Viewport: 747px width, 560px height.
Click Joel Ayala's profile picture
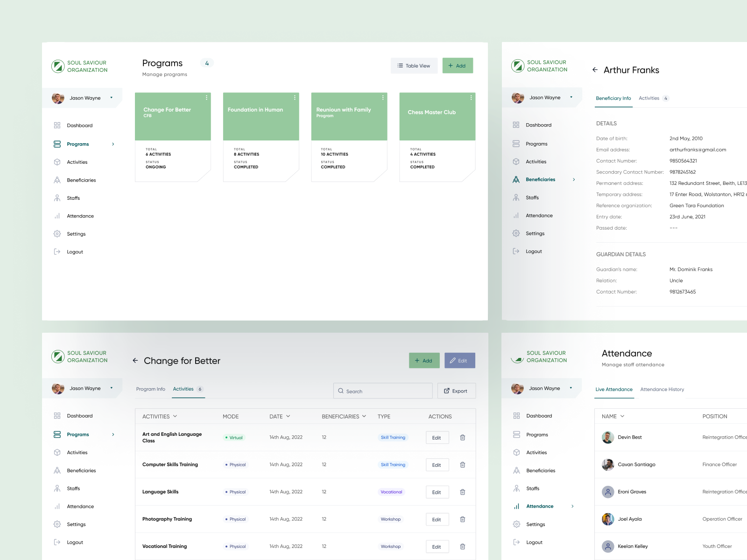coord(607,519)
